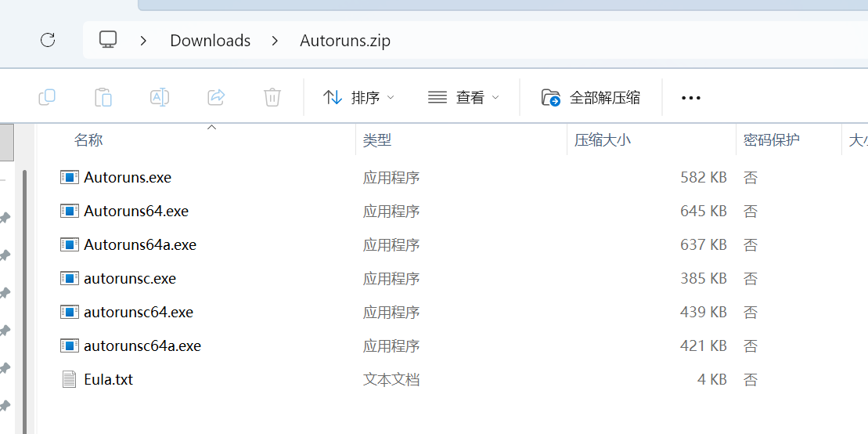Open the three-dot more options menu

691,98
